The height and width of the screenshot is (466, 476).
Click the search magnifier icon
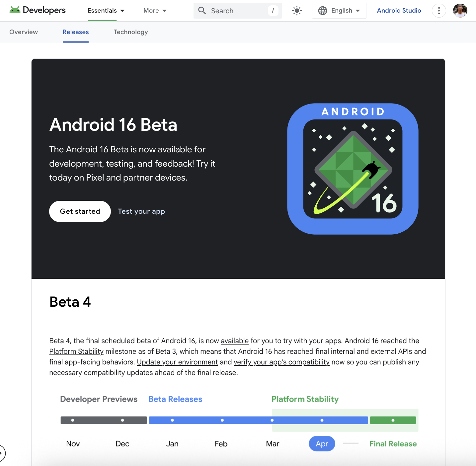coord(202,11)
